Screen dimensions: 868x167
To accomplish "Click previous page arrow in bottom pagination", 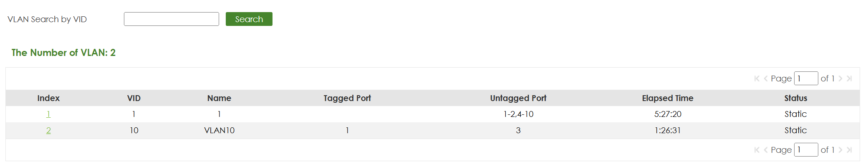I will [765, 150].
